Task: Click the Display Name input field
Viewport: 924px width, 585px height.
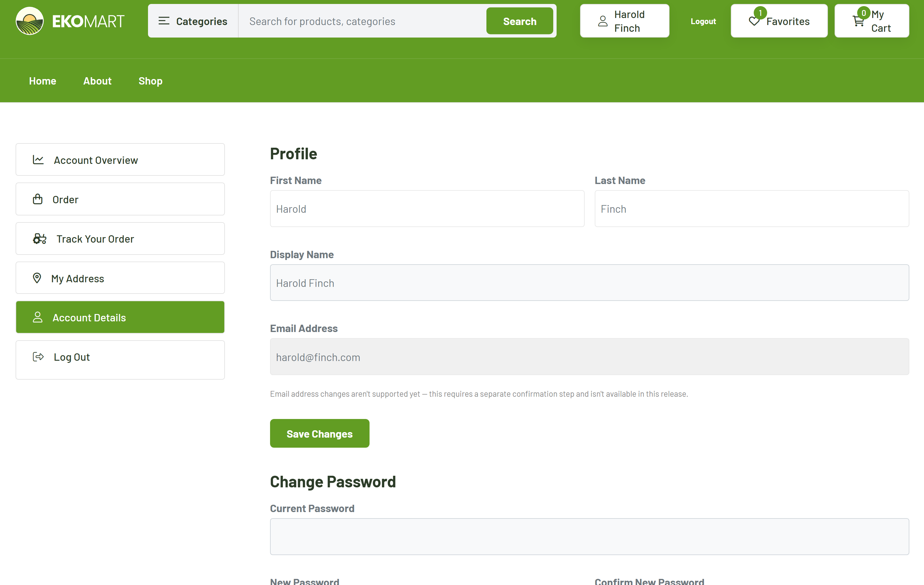Action: tap(589, 283)
